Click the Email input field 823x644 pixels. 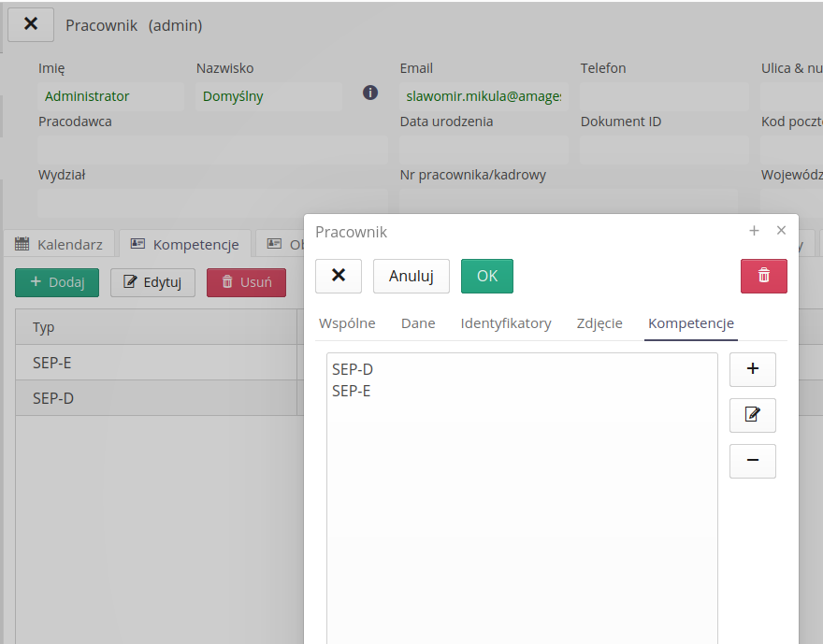point(483,96)
